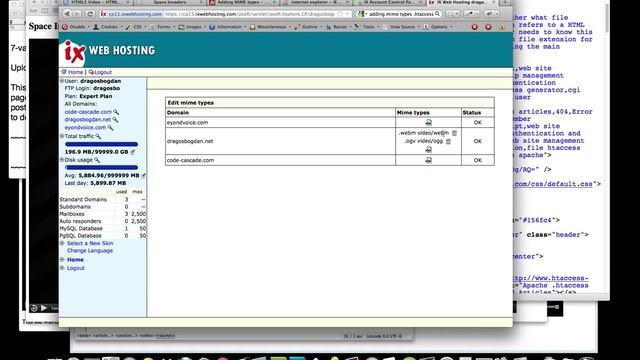The width and height of the screenshot is (640, 360).
Task: Open the View Source menu in web developer toolbar
Action: (400, 27)
